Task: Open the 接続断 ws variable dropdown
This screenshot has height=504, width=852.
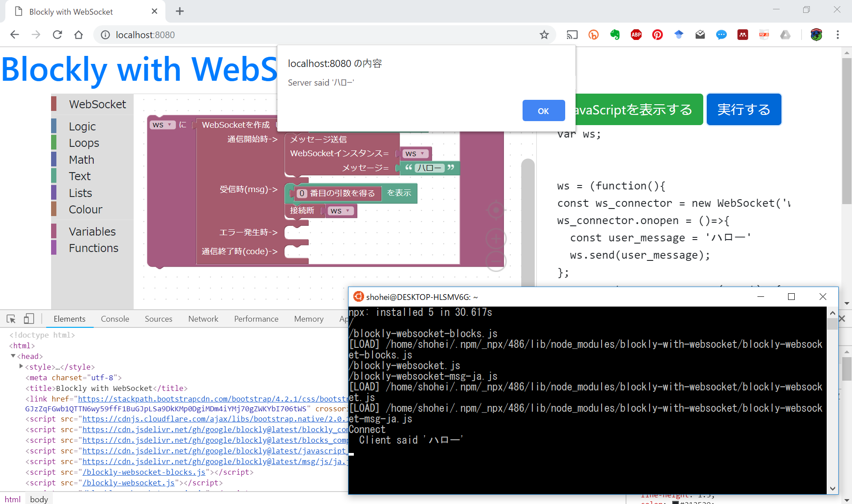Action: point(341,211)
